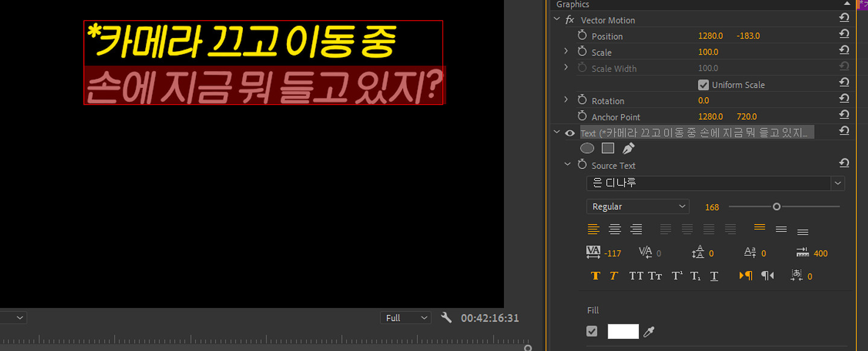Toggle the Position animation stopwatch
The image size is (868, 351).
tap(582, 36)
